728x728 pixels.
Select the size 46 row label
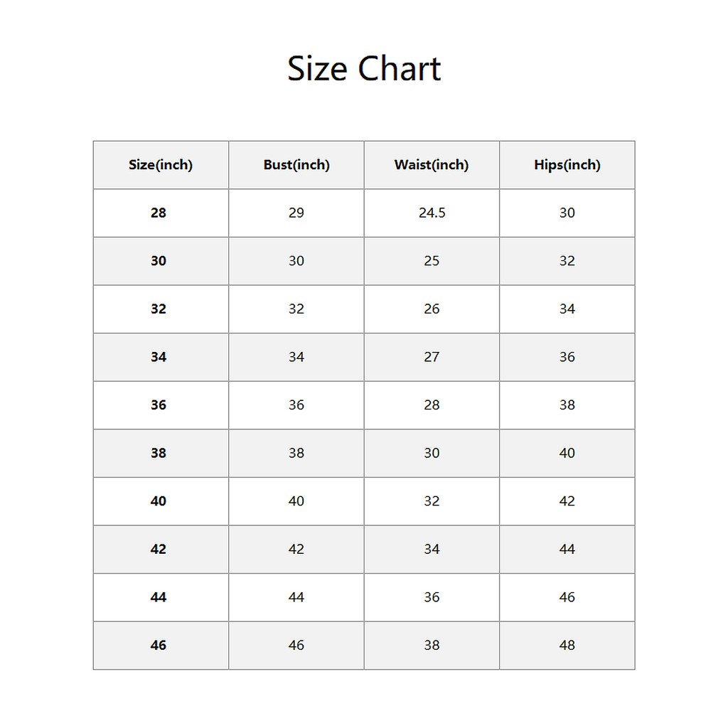coord(159,646)
